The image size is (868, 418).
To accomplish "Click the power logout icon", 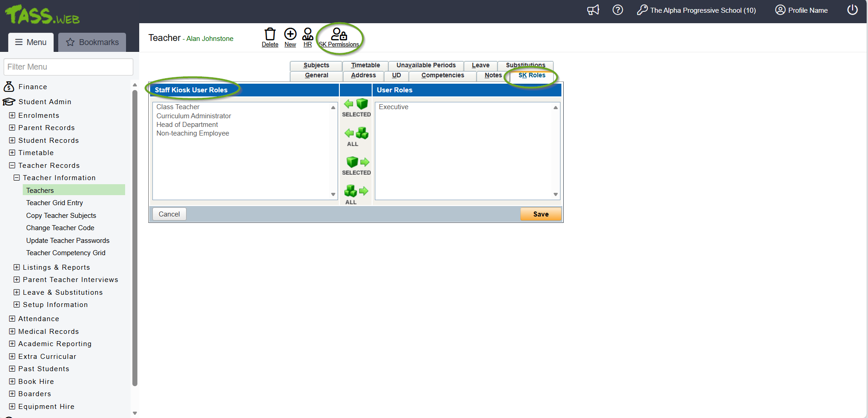I will point(852,10).
